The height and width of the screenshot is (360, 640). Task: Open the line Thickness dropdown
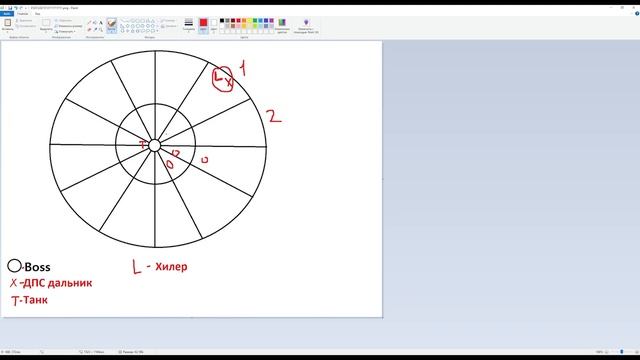point(189,25)
